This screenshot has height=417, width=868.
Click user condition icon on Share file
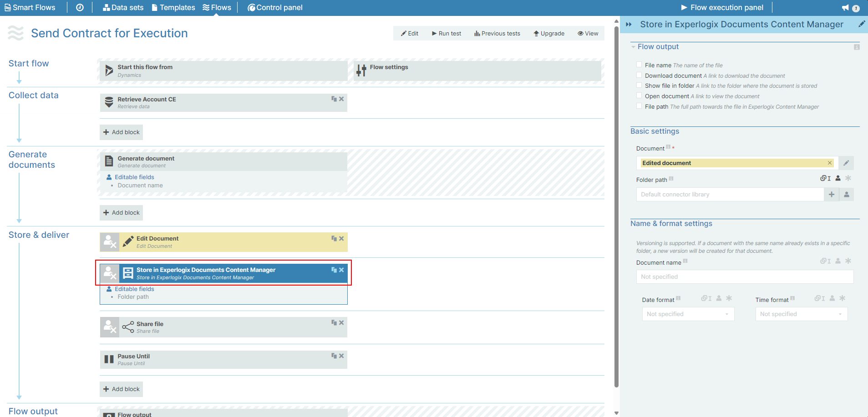[110, 327]
